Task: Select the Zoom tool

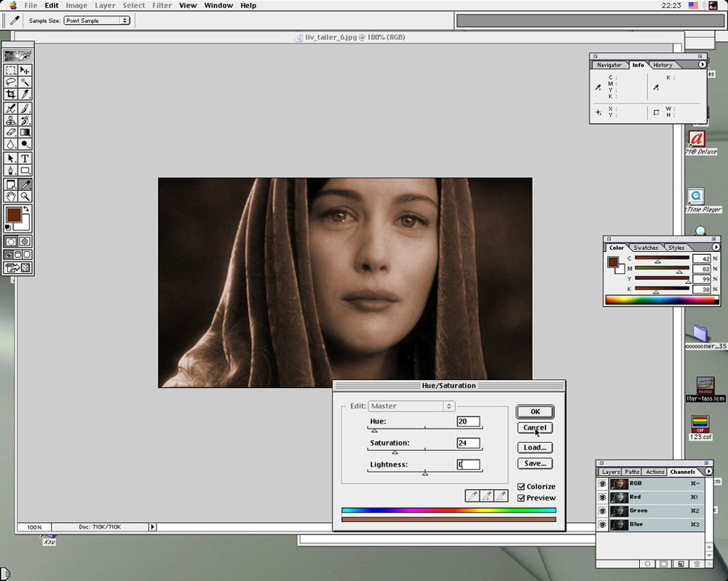Action: pos(25,197)
